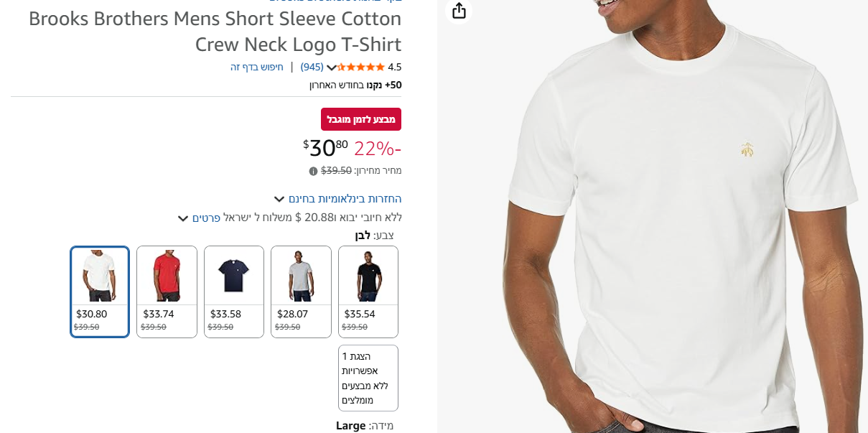Image resolution: width=868 pixels, height=433 pixels.
Task: Click the orange star rating icons
Action: pyautogui.click(x=361, y=67)
